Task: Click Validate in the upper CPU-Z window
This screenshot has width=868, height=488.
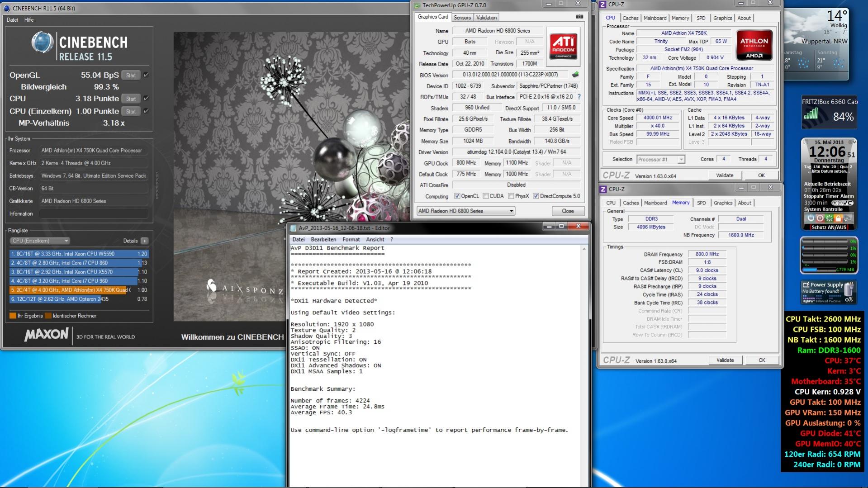Action: [x=725, y=175]
